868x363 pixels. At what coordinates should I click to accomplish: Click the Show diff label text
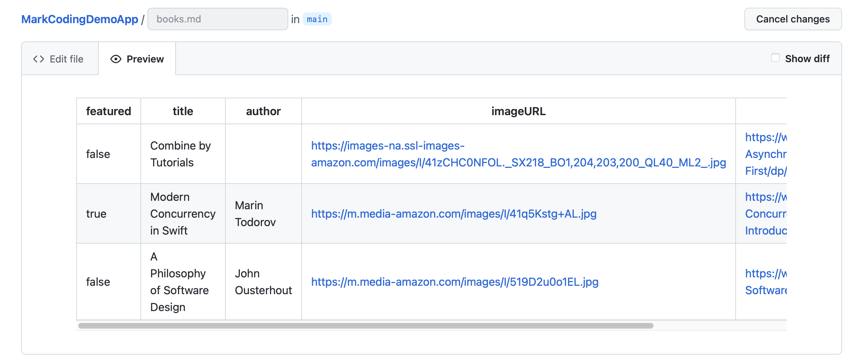(x=807, y=58)
